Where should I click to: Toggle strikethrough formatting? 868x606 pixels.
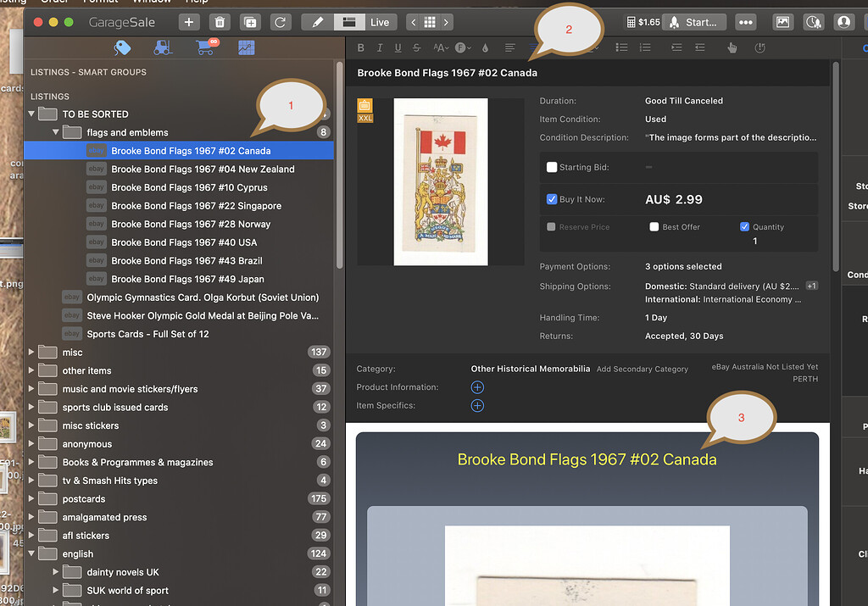[417, 48]
